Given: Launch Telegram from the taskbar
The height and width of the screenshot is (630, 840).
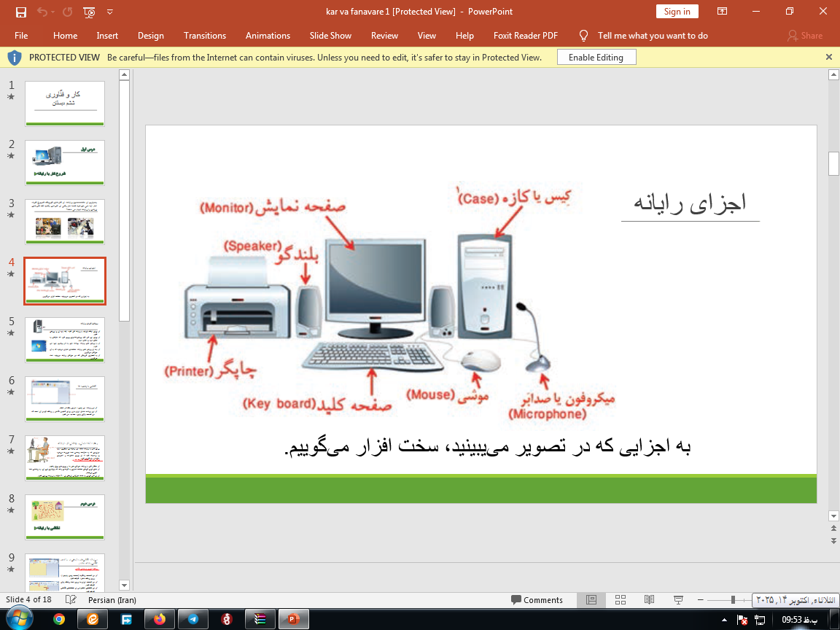Looking at the screenshot, I should click(193, 618).
